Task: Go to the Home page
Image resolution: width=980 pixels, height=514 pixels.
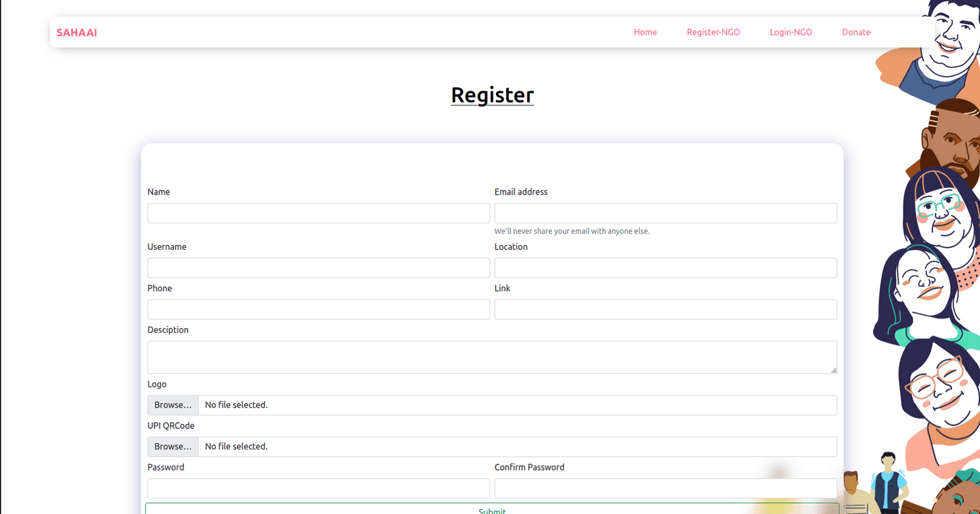Action: point(645,32)
